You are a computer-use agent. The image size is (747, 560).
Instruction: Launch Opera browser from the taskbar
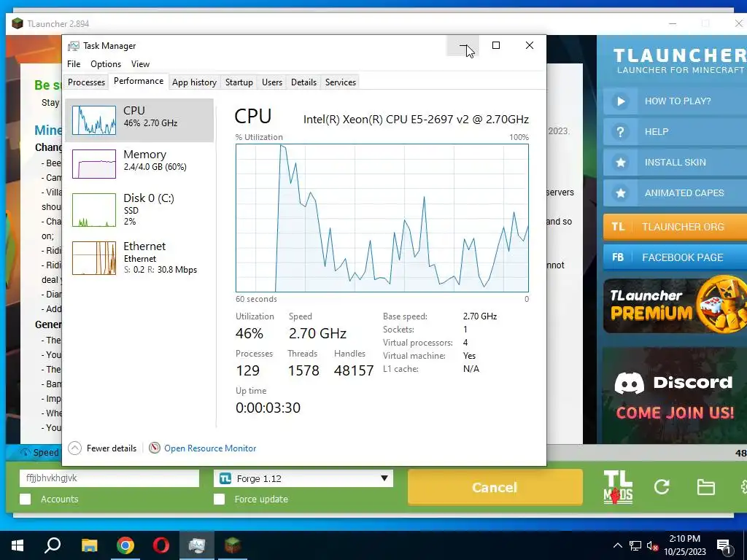pyautogui.click(x=161, y=545)
